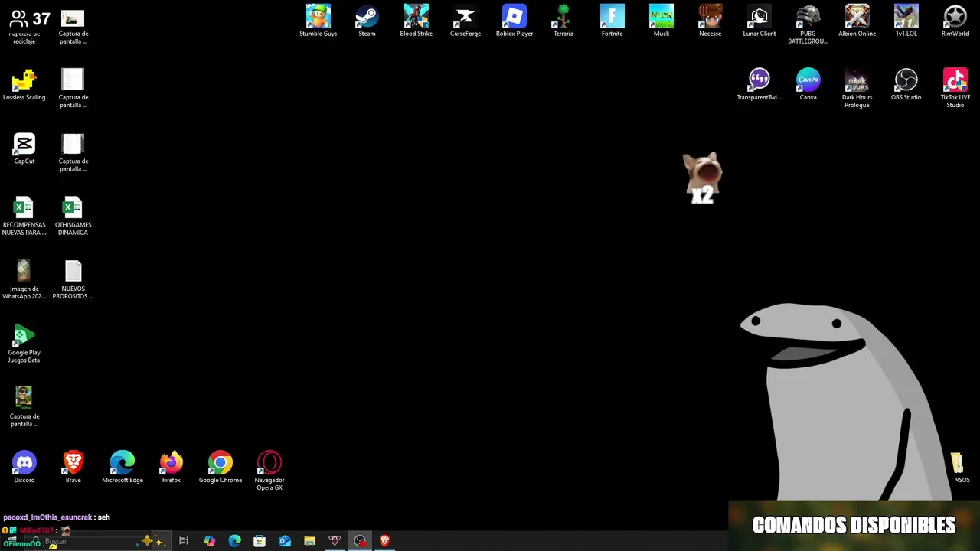Select the Microsoft Edge desktop shortcut

point(122,468)
